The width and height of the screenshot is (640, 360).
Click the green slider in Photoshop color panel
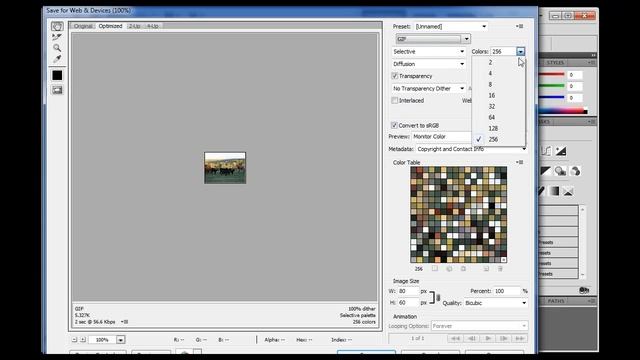[552, 86]
